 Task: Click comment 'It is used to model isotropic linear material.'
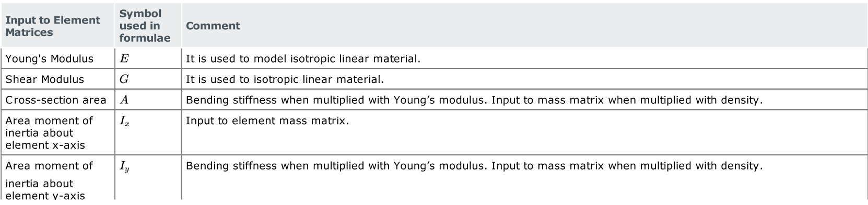pyautogui.click(x=303, y=58)
